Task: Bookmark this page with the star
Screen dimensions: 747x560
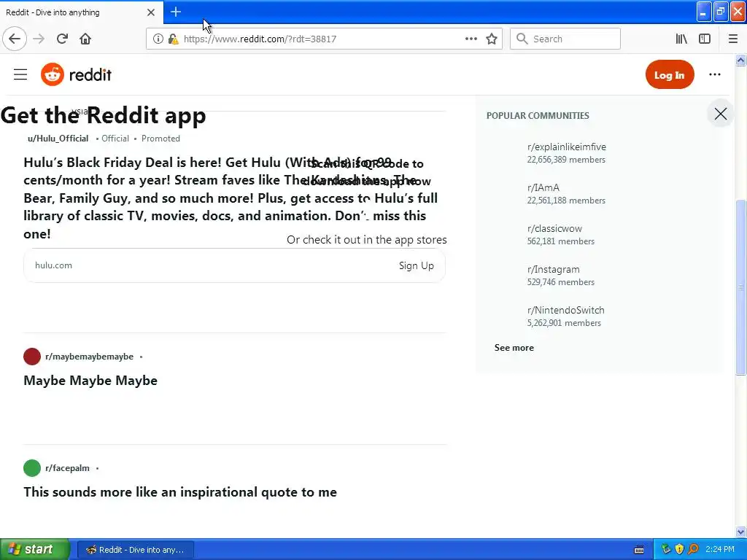Action: (x=492, y=39)
